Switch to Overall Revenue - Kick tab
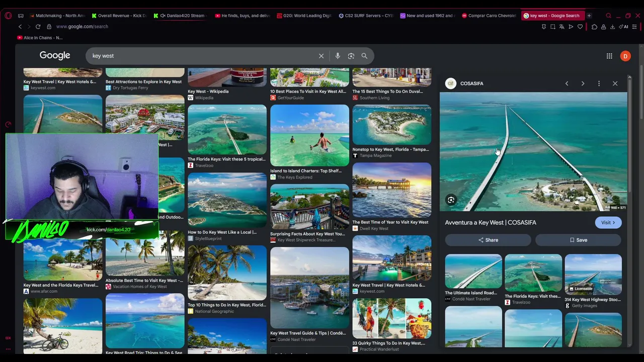Image resolution: width=644 pixels, height=362 pixels. [119, 16]
